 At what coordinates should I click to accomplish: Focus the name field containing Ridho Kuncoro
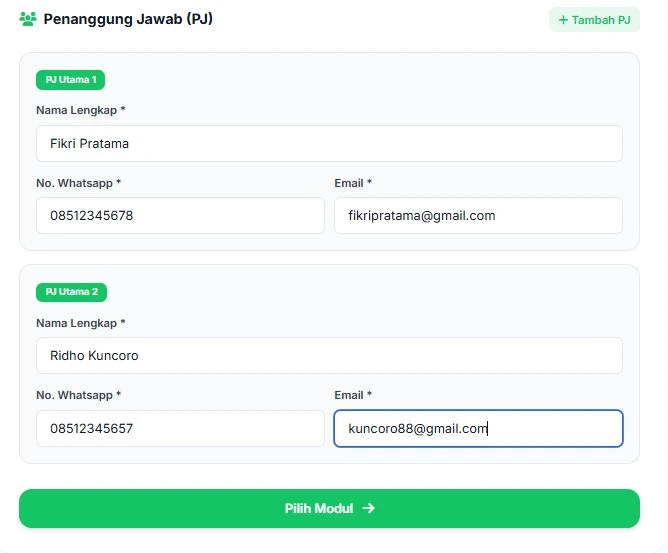(x=329, y=355)
